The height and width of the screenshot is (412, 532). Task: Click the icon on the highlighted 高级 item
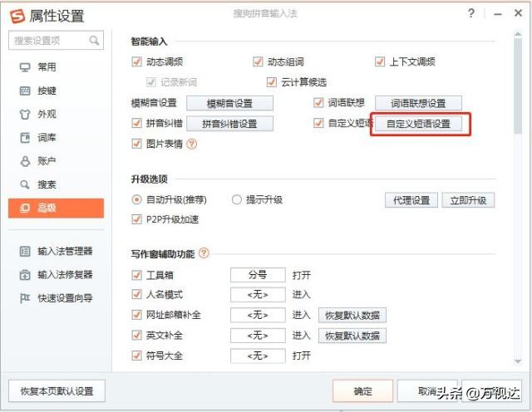click(25, 208)
